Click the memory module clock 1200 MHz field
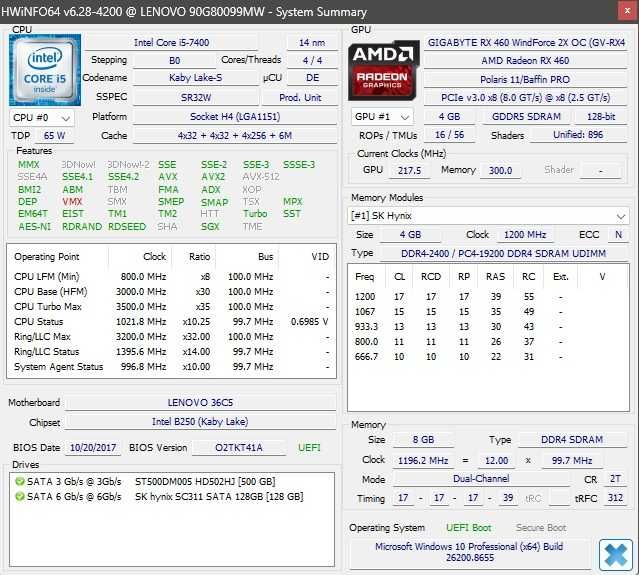The height and width of the screenshot is (575, 639). click(x=525, y=235)
